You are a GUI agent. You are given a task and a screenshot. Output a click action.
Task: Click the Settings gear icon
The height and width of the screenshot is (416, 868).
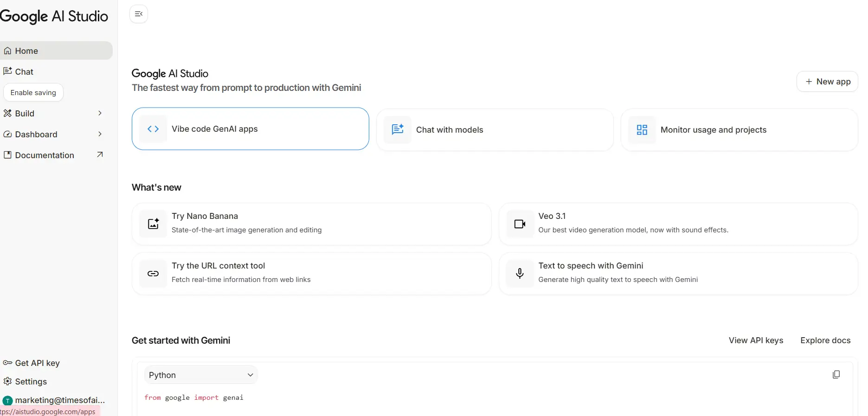point(7,381)
